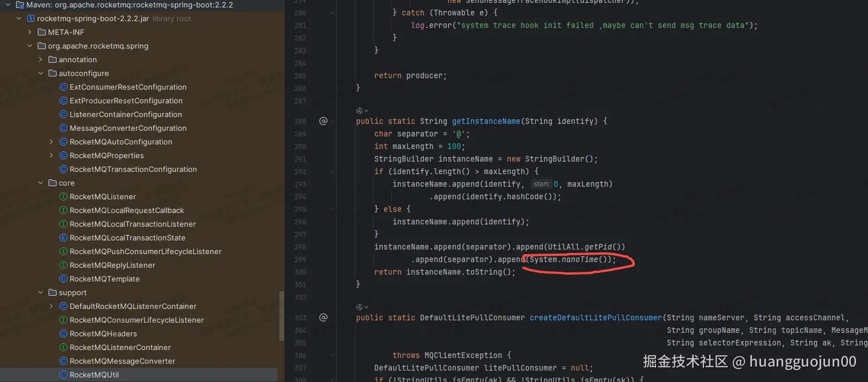Expand DefaultRocketMQListenerContainer class node
Screen dimensions: 868x382
coord(51,306)
